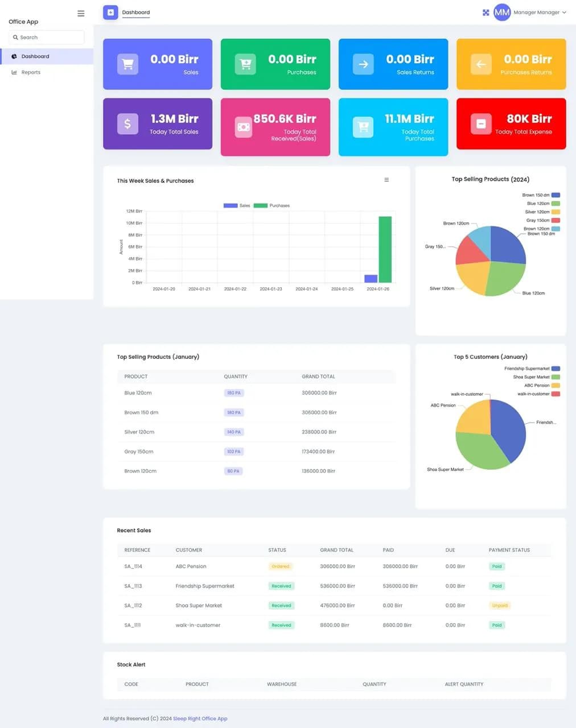Toggle Brown 120cm pie legend entry
This screenshot has width=576, height=728.
(x=542, y=229)
